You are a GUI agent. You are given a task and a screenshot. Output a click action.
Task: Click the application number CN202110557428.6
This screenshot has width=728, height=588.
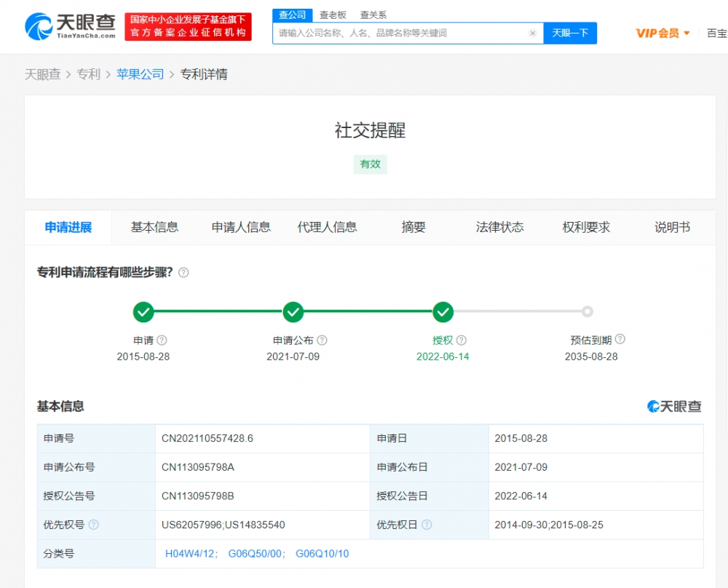pos(207,439)
